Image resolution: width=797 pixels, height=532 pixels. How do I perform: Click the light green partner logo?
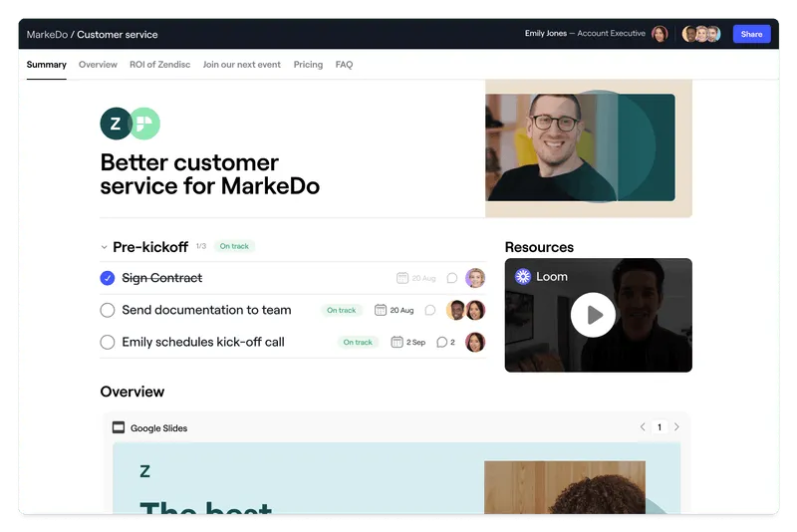tap(144, 124)
